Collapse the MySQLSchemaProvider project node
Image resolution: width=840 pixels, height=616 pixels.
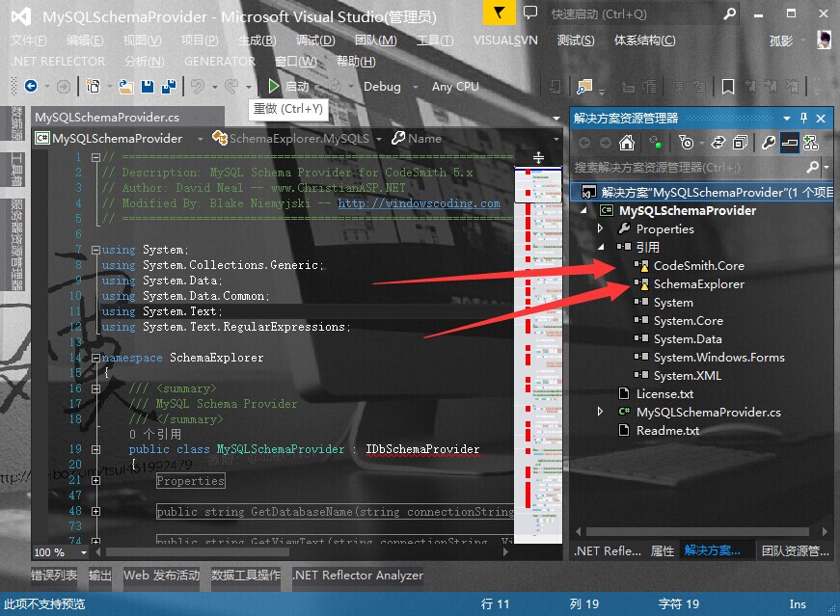point(583,210)
